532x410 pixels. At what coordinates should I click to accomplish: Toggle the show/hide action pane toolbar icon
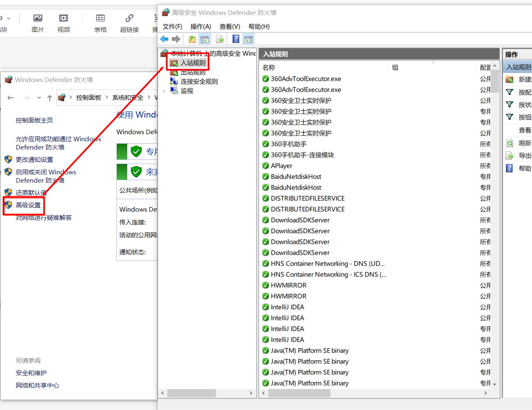(249, 39)
